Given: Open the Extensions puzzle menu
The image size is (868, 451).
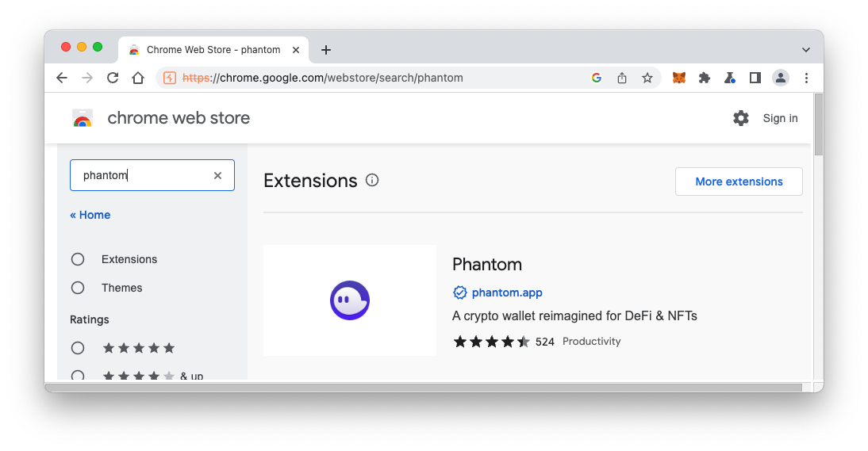Looking at the screenshot, I should pyautogui.click(x=704, y=78).
